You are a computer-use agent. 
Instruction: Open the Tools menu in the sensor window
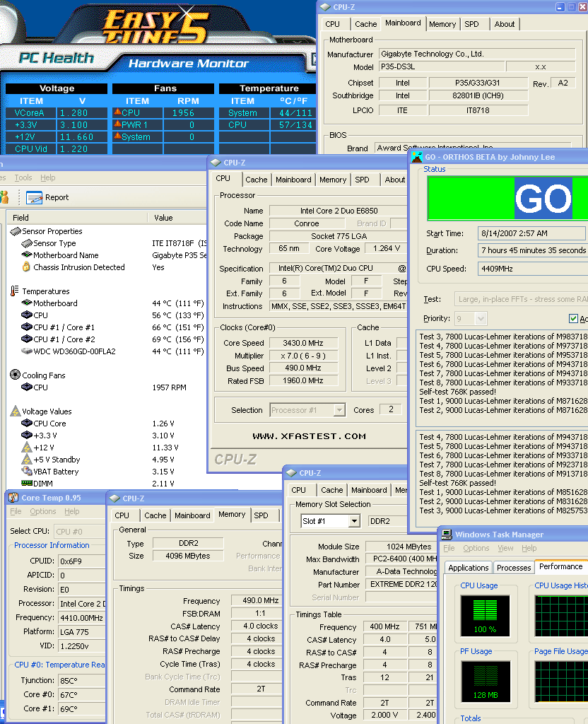coord(23,177)
